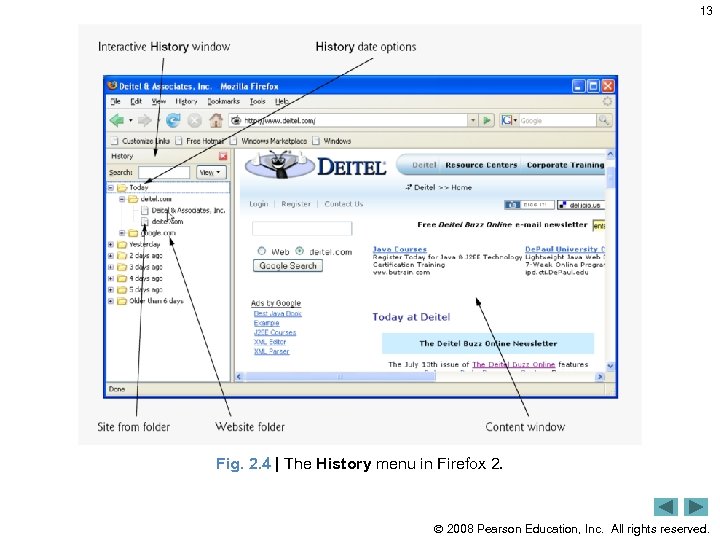The height and width of the screenshot is (540, 720).
Task: Open the Deitel Buzz Online link
Action: pyautogui.click(x=513, y=364)
